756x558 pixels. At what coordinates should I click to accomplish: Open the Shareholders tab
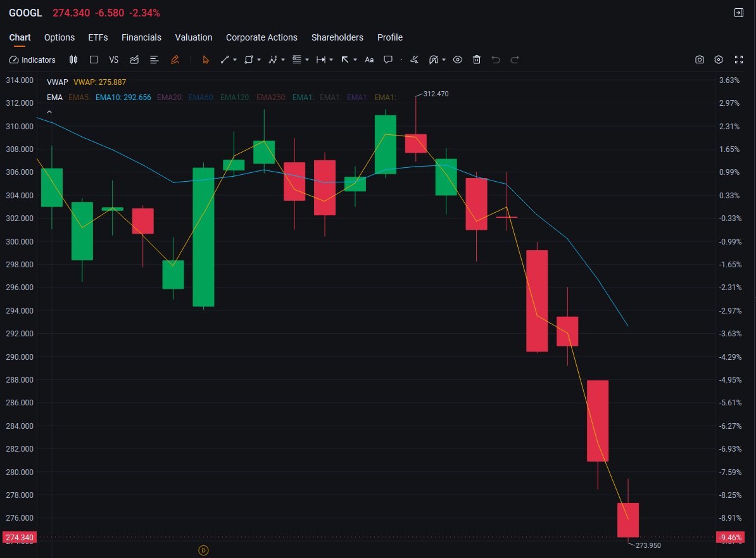(337, 37)
